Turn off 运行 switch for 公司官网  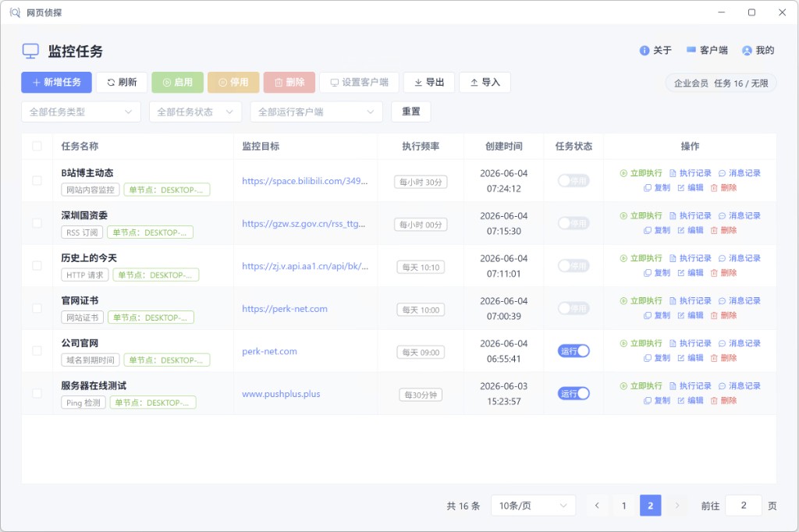574,351
